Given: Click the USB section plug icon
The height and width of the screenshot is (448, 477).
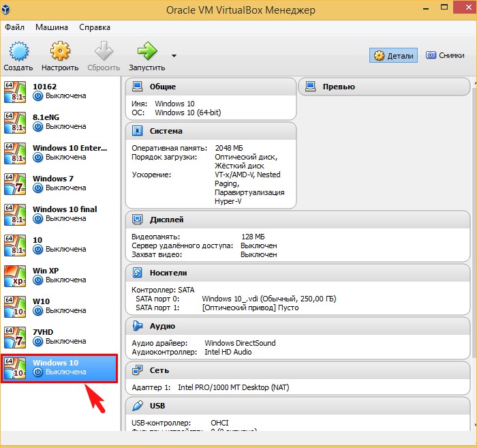Looking at the screenshot, I should (x=137, y=406).
